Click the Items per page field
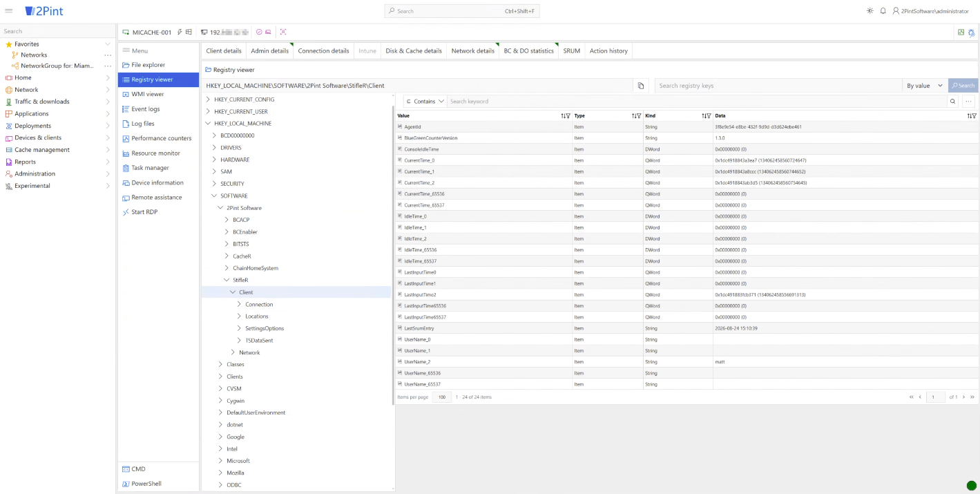This screenshot has width=980, height=494. (x=442, y=397)
